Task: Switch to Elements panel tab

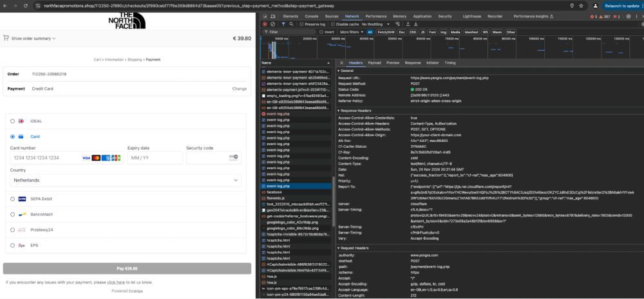Action: 290,17
